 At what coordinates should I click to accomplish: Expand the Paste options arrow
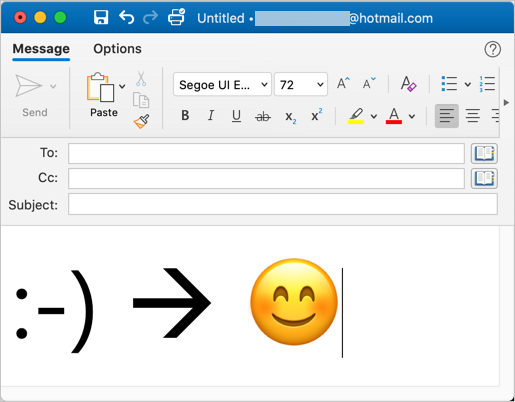click(122, 87)
